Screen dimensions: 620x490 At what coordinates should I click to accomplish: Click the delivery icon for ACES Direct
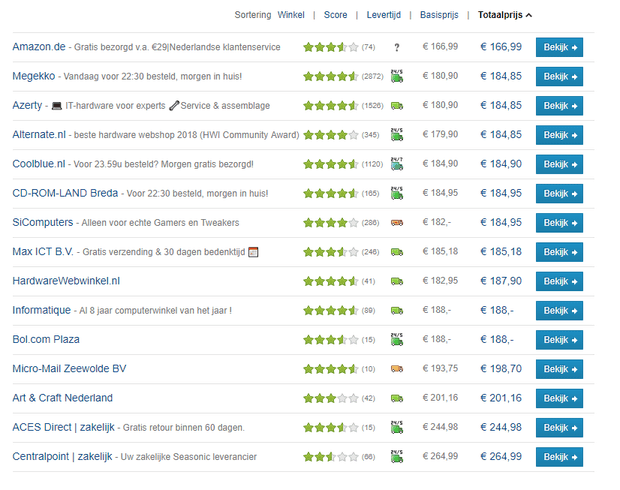(x=397, y=427)
